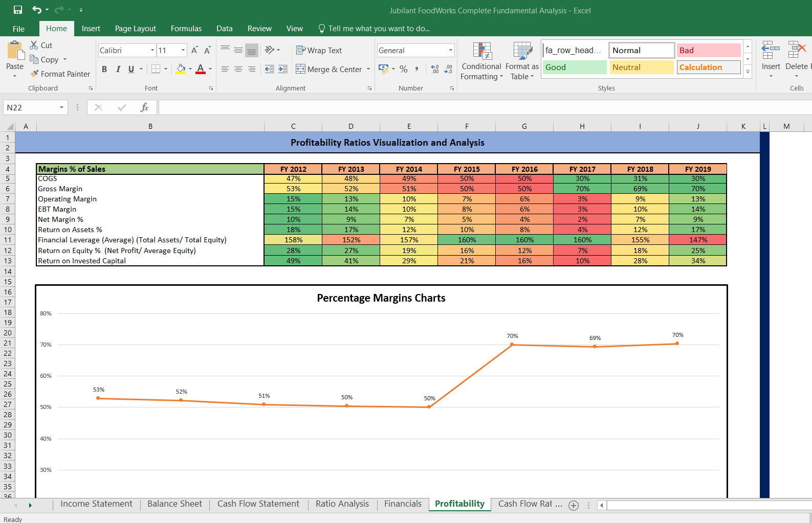Apply the Borders icon
The image size is (812, 523).
tap(156, 69)
